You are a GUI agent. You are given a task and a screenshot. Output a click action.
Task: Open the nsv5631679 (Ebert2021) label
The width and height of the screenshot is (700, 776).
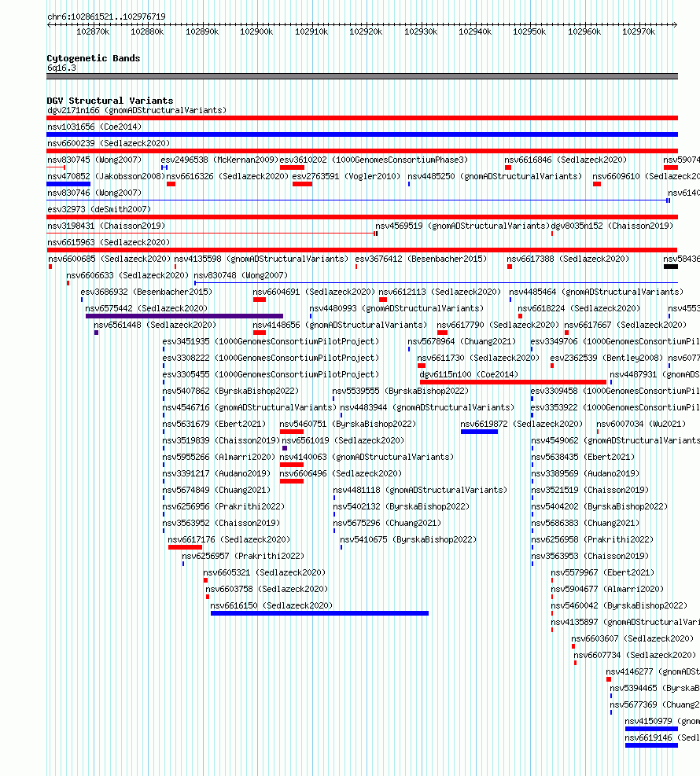click(214, 424)
